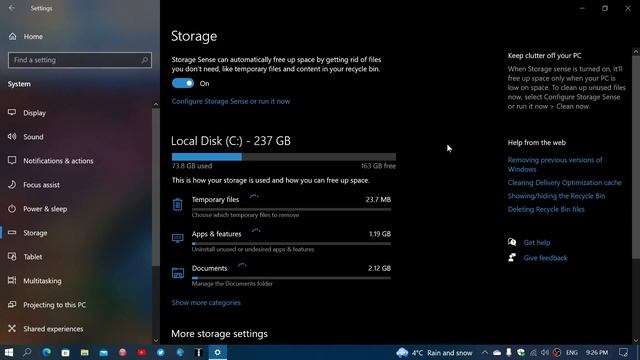Image resolution: width=640 pixels, height=360 pixels.
Task: Click the active Settings gear in taskbar
Action: [218, 352]
